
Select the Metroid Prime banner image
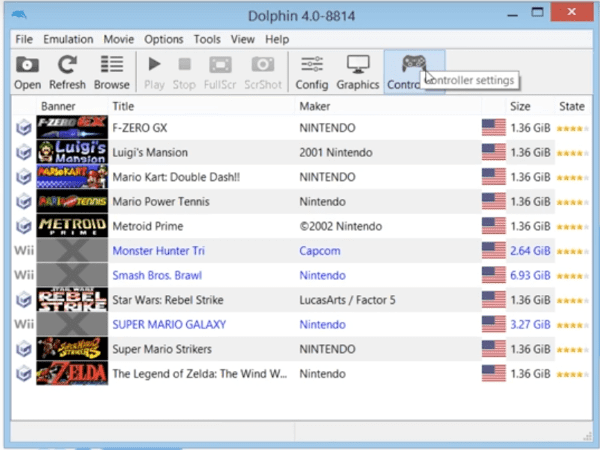(72, 226)
